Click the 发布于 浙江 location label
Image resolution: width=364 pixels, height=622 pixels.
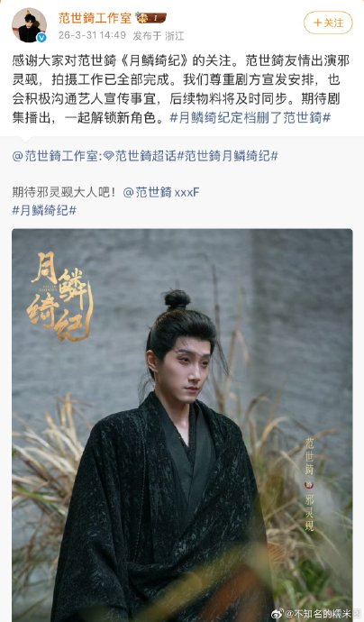[x=159, y=36]
